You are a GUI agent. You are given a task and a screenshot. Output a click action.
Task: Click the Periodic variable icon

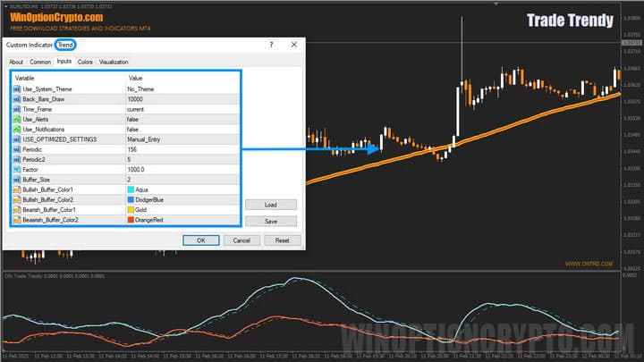[16, 149]
